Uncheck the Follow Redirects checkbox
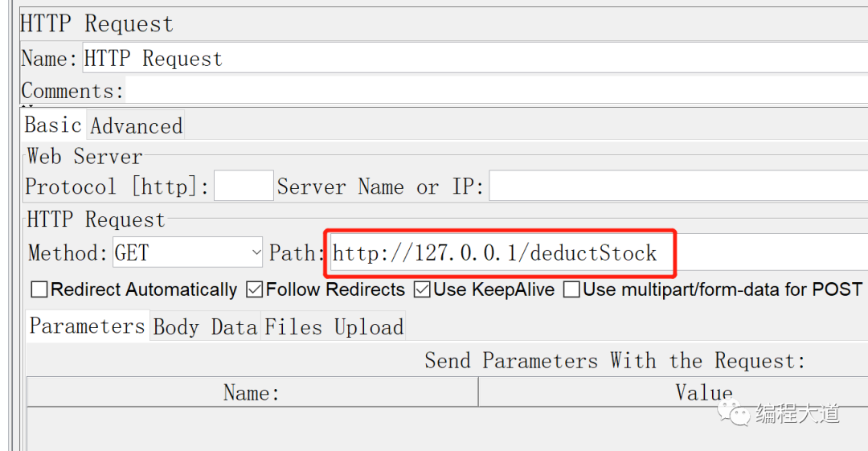 255,290
